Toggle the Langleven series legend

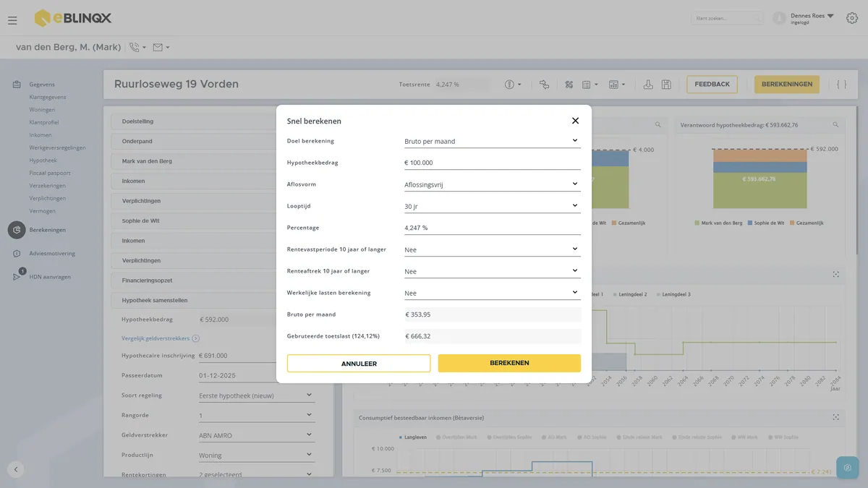(x=414, y=437)
